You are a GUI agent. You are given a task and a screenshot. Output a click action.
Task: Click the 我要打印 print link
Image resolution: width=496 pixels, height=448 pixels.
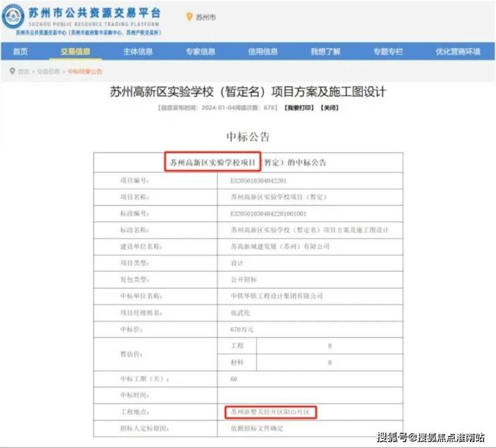click(298, 108)
